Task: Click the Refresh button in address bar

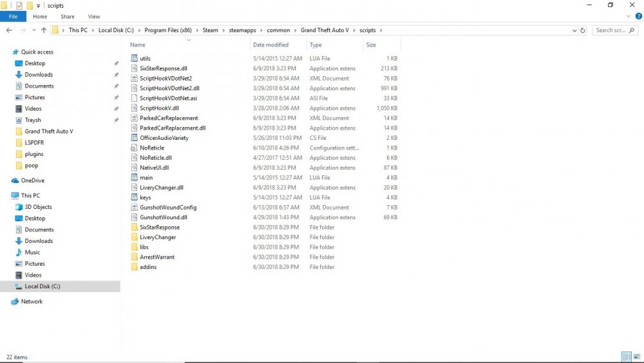Action: coord(582,30)
